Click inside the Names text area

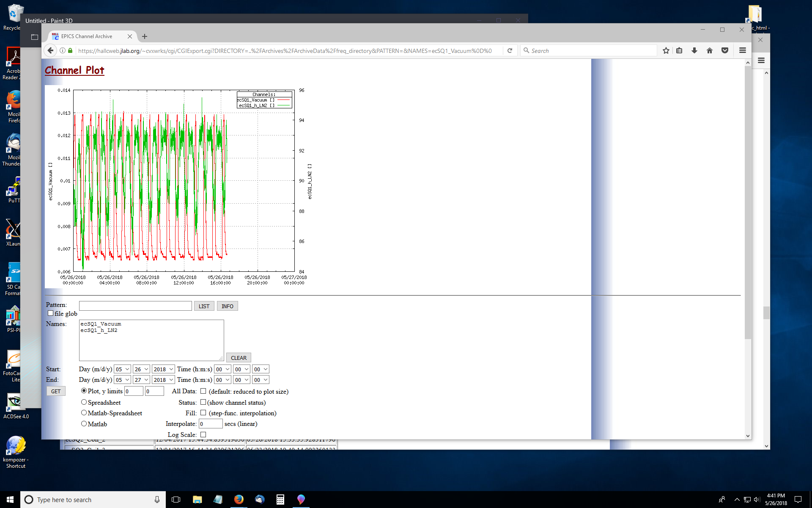[151, 340]
